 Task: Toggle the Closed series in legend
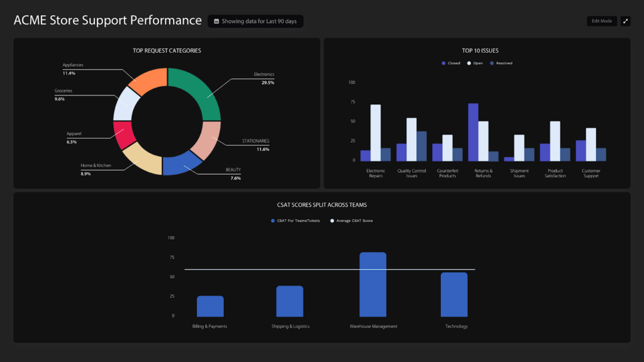click(443, 63)
